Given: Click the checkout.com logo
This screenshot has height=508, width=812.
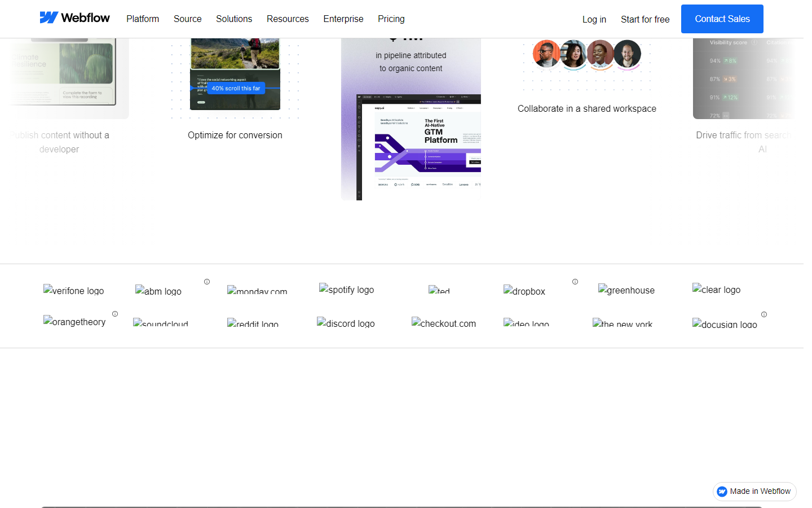Looking at the screenshot, I should point(444,323).
